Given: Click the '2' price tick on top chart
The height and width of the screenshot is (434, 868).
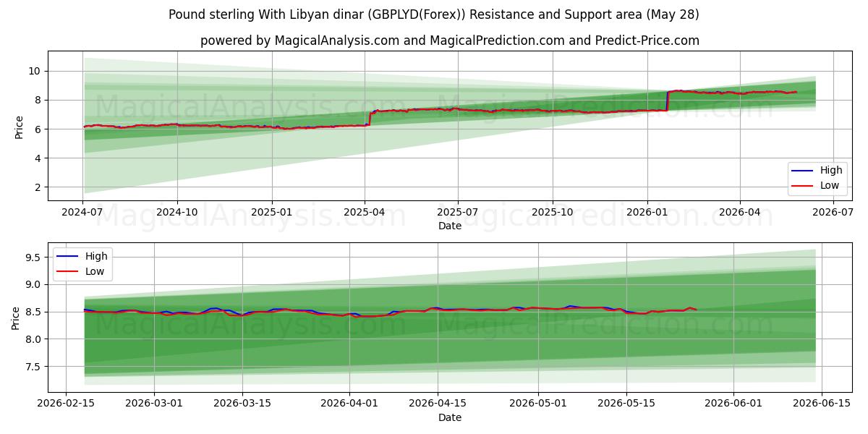Looking at the screenshot, I should [38, 187].
